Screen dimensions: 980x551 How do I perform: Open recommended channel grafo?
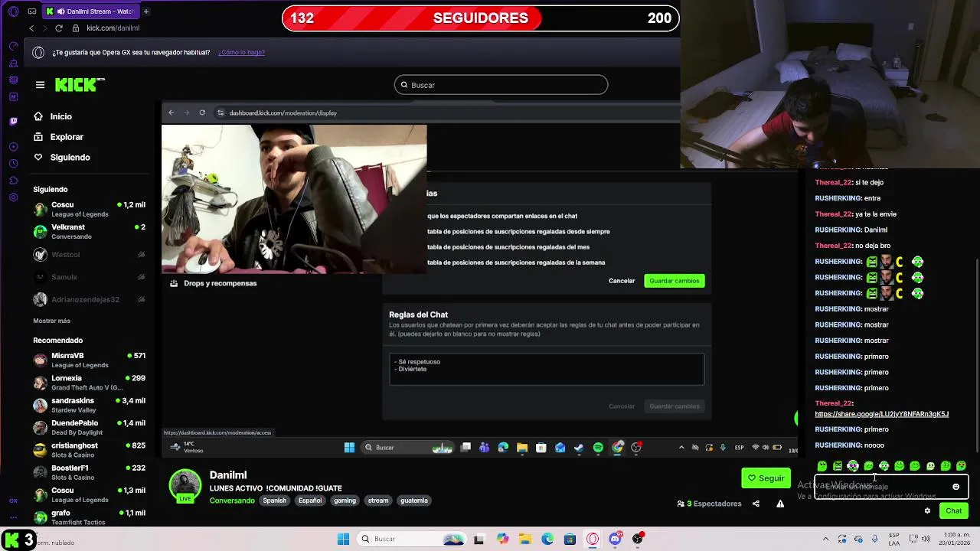pos(89,517)
